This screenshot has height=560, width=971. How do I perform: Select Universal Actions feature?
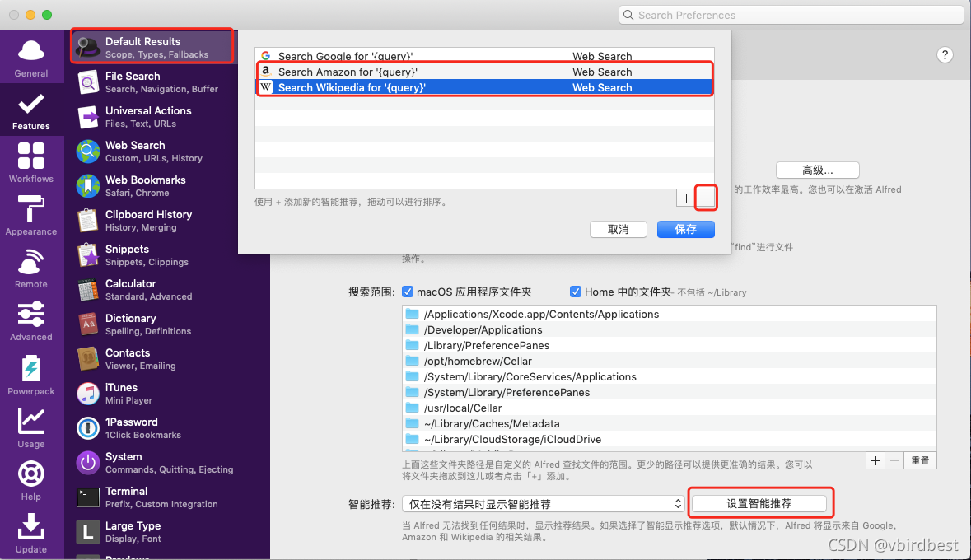(x=152, y=116)
